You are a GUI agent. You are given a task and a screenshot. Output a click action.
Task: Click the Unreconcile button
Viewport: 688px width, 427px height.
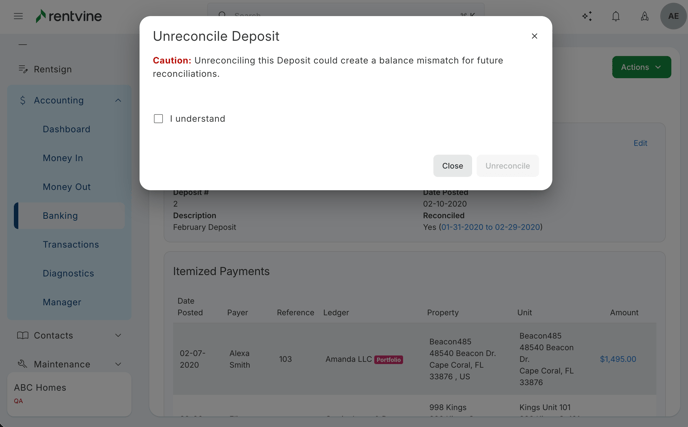pos(507,166)
